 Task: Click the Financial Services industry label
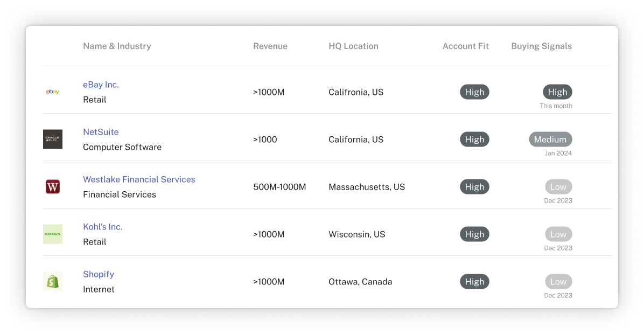pos(120,194)
